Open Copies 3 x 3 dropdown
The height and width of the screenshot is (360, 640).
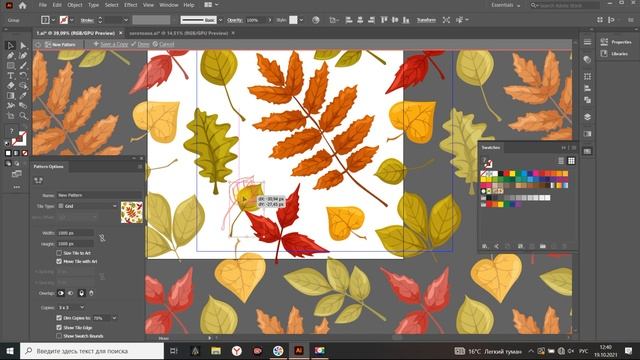pyautogui.click(x=71, y=307)
